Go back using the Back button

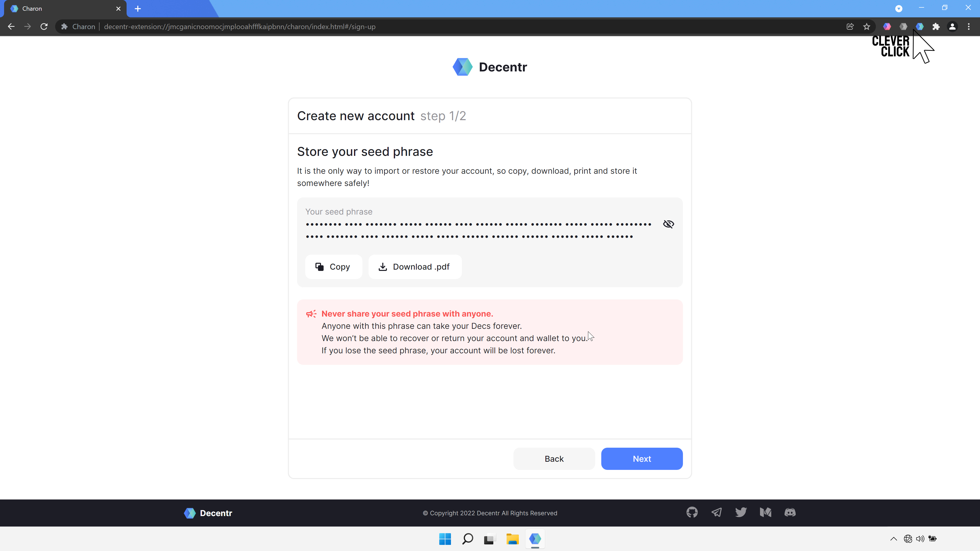click(x=554, y=459)
